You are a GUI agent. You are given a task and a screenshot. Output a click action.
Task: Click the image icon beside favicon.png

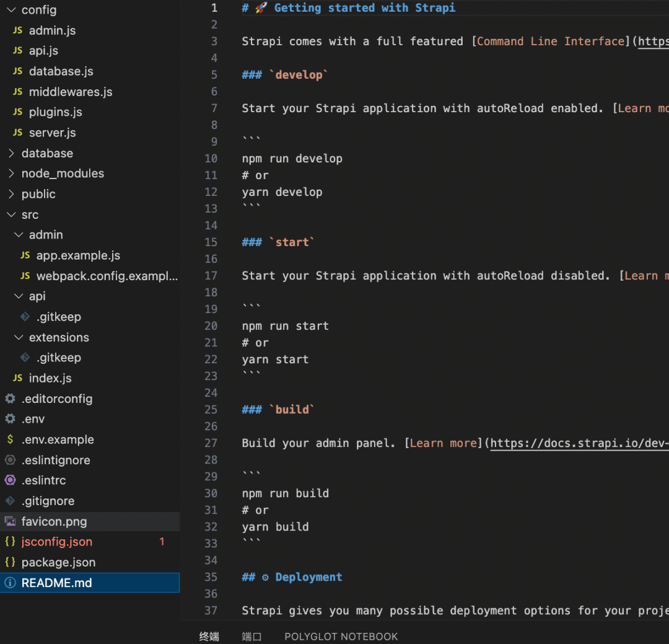[10, 521]
